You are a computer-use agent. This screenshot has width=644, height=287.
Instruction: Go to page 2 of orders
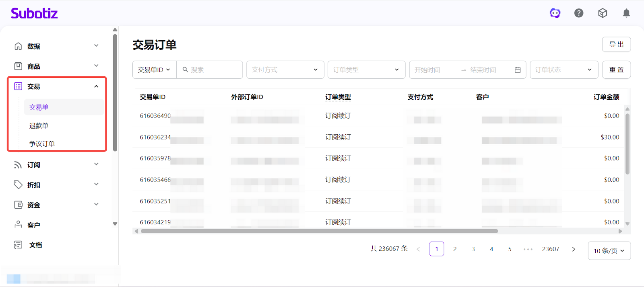[x=455, y=249]
